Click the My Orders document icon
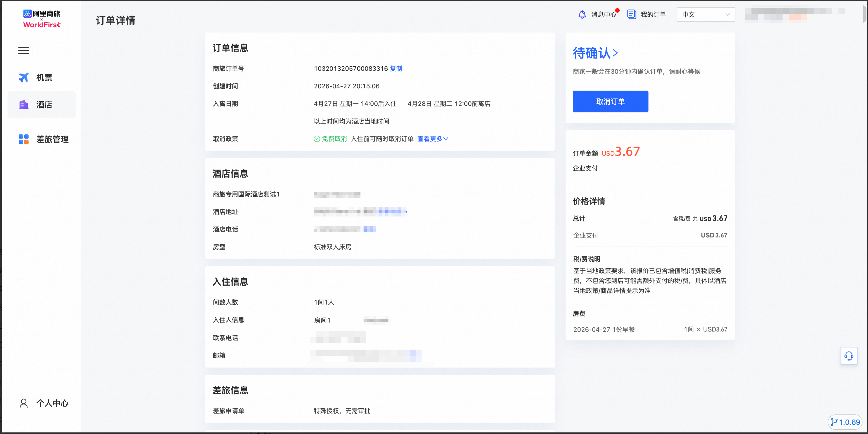Viewport: 868px width, 434px height. click(632, 15)
